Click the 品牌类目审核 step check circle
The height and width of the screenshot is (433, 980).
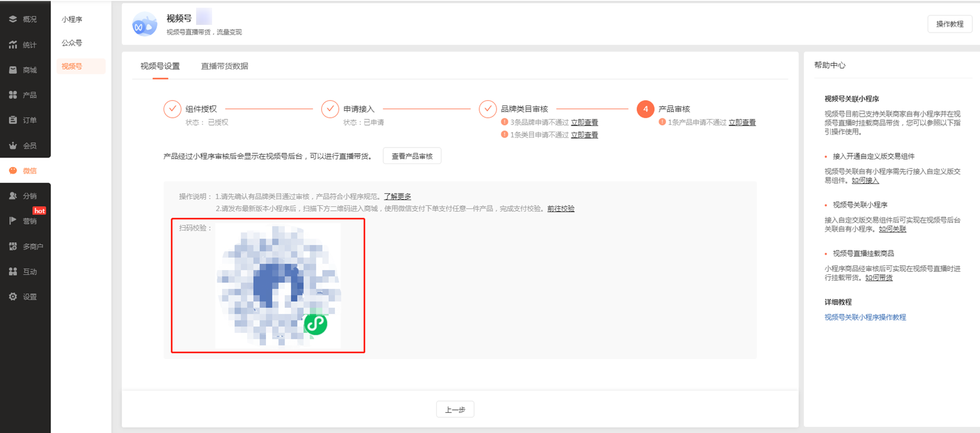[488, 109]
